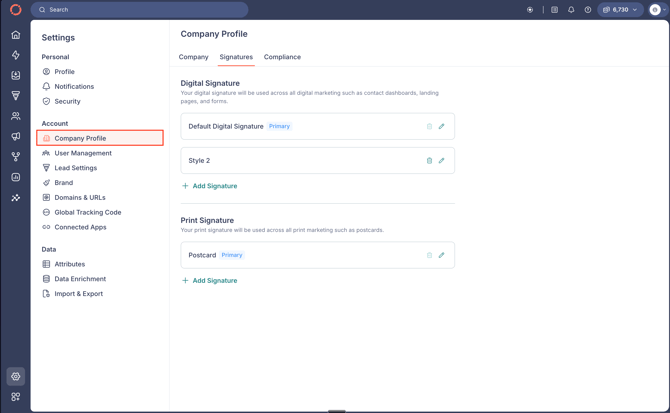Delete the Style 2 signature
The height and width of the screenshot is (413, 670).
[429, 161]
